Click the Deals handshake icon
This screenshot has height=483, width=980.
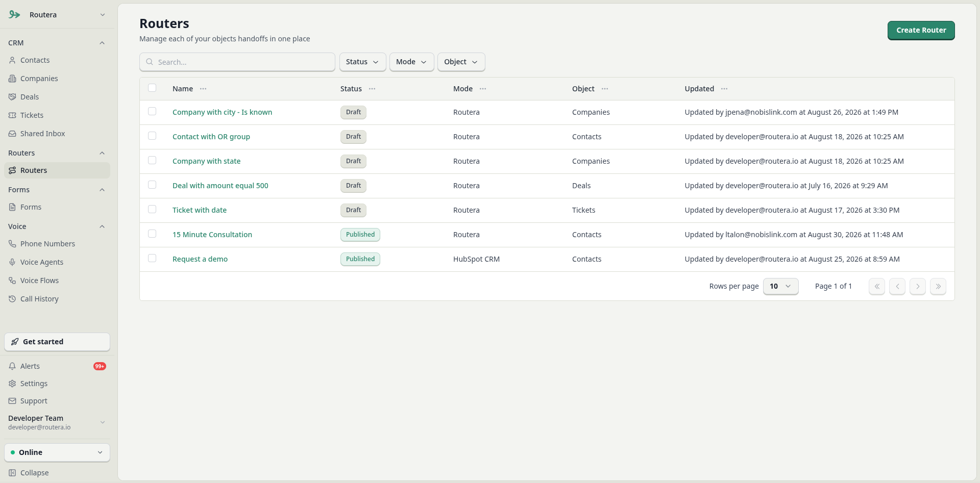tap(12, 97)
